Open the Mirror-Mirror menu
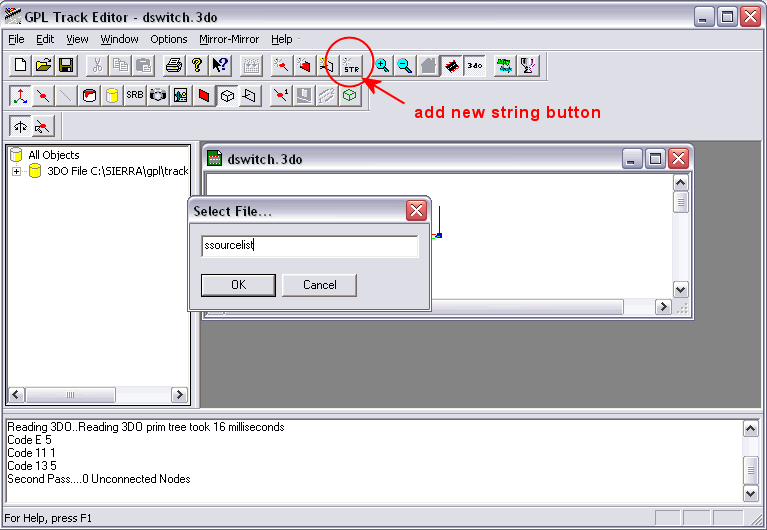 coord(229,39)
